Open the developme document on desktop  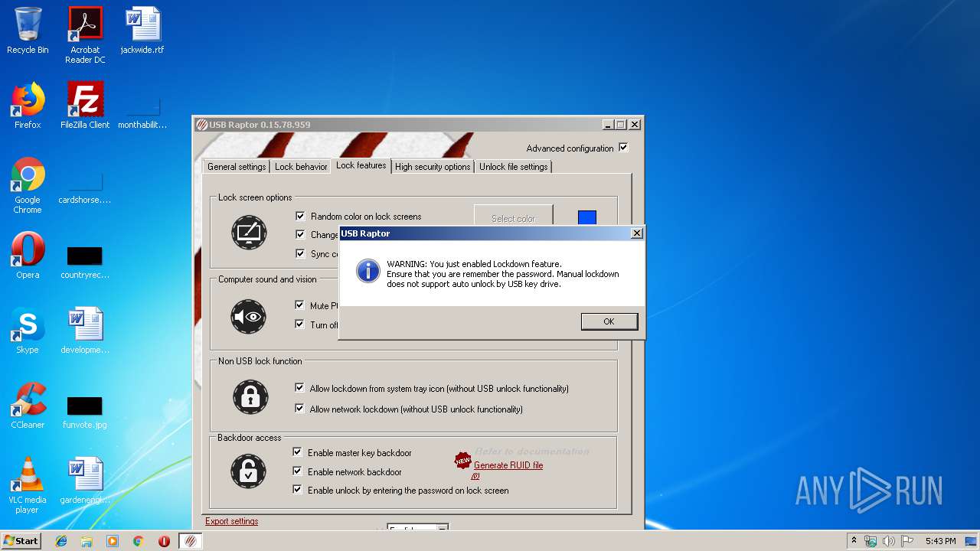85,331
